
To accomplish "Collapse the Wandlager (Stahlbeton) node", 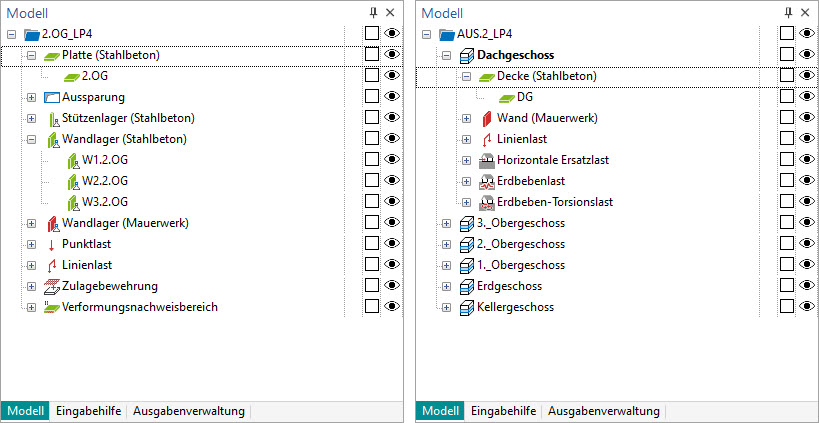I will pos(31,139).
